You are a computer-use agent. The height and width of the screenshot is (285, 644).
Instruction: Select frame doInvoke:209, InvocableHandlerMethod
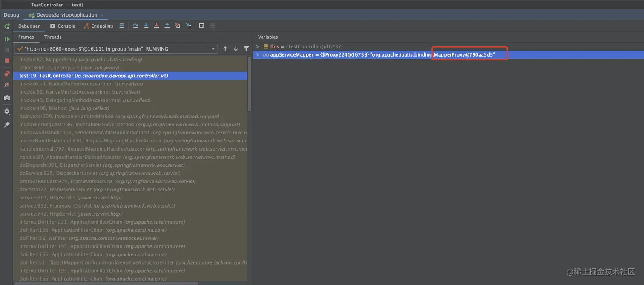(x=130, y=116)
